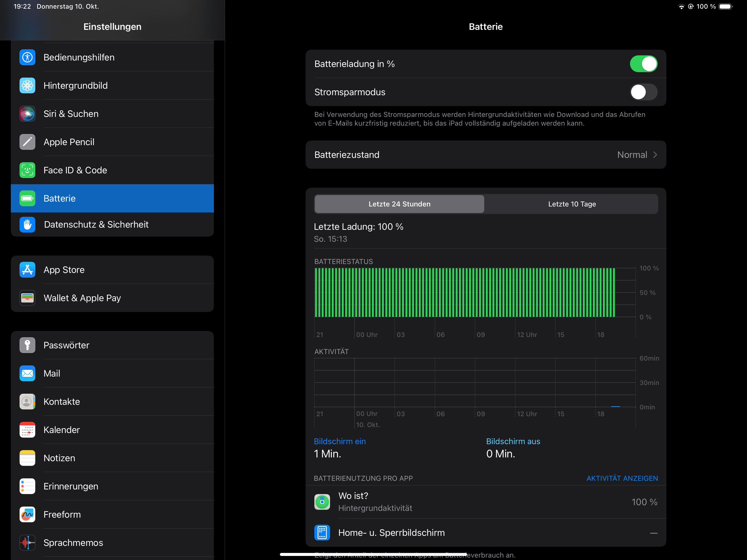The height and width of the screenshot is (560, 747).
Task: Open Face ID & Code icon
Action: coord(27,170)
